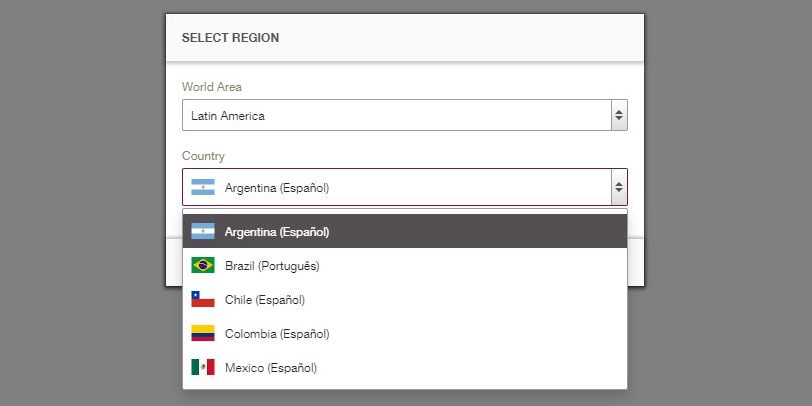Screen dimensions: 812x406
Task: Open the World Area dropdown arrows
Action: coord(619,115)
